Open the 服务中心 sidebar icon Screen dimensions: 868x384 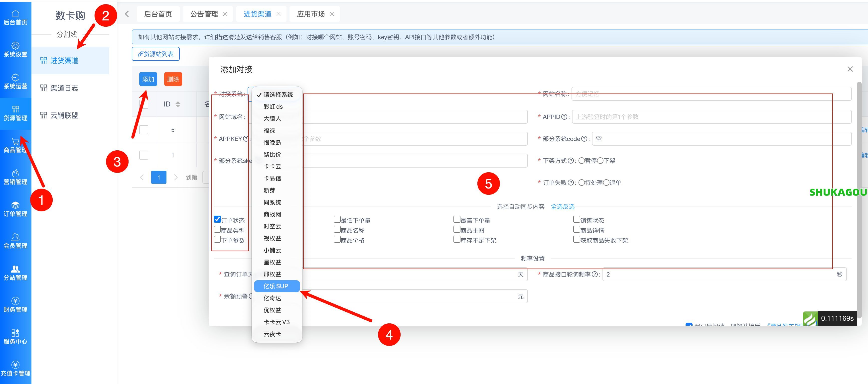tap(15, 336)
